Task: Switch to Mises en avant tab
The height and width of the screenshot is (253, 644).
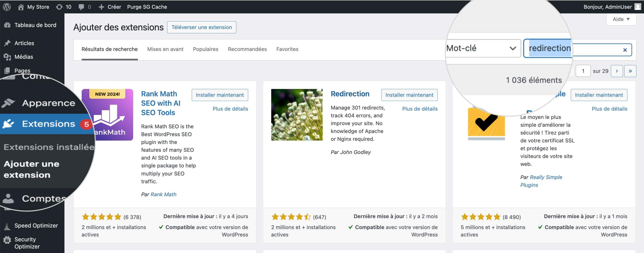Action: 165,49
